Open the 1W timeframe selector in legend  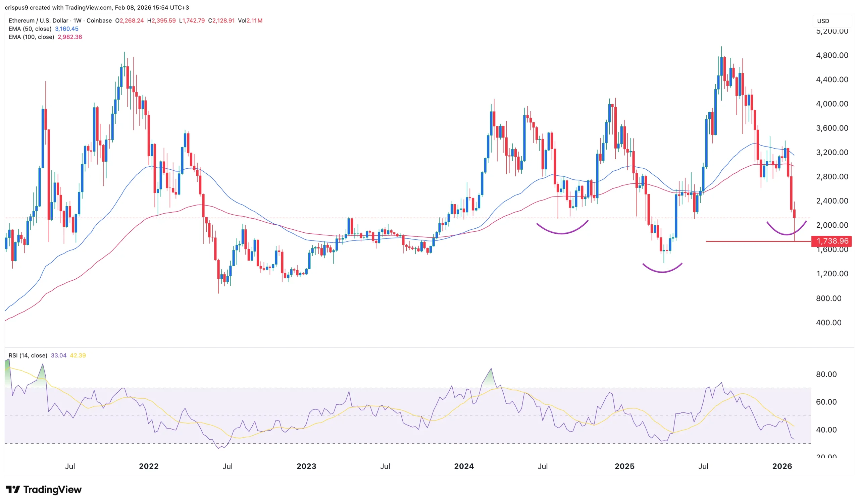78,20
